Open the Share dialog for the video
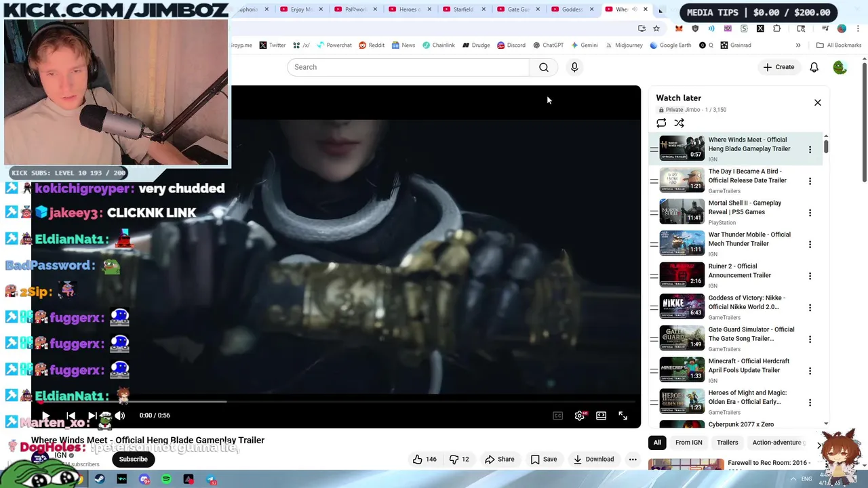Screen dimensions: 868x488 point(499,459)
